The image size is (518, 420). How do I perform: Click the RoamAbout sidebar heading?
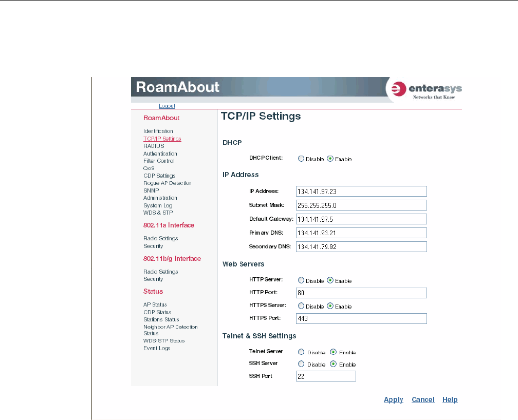[x=161, y=118]
